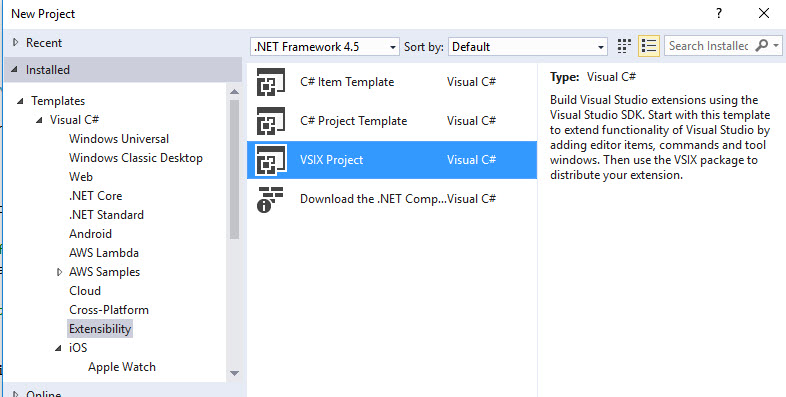
Task: Click the Search Installed Templates field
Action: click(708, 46)
